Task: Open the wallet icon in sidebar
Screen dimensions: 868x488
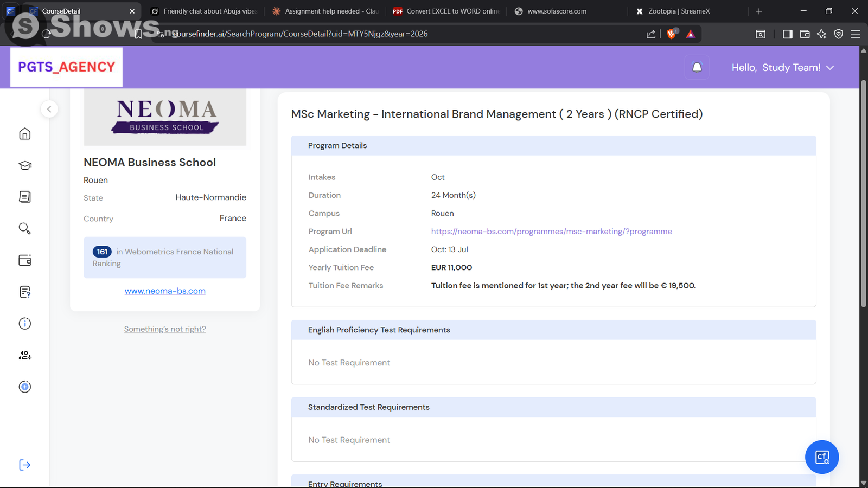Action: tap(25, 260)
